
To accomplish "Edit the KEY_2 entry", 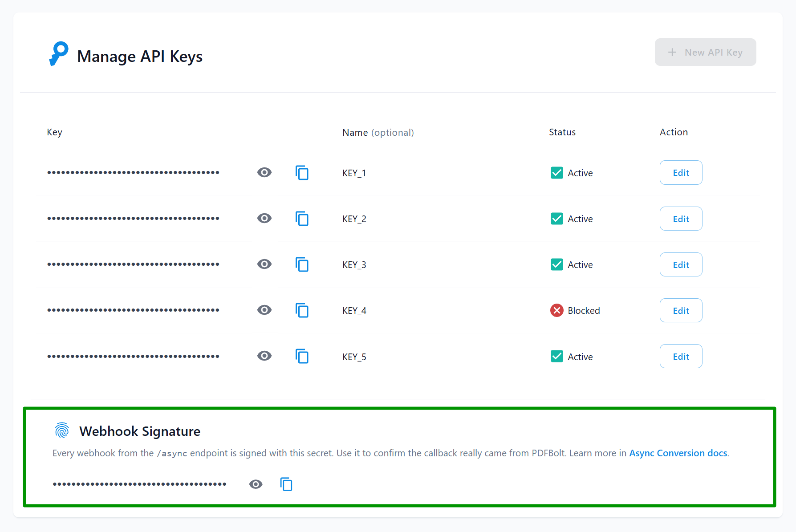I will pos(681,219).
